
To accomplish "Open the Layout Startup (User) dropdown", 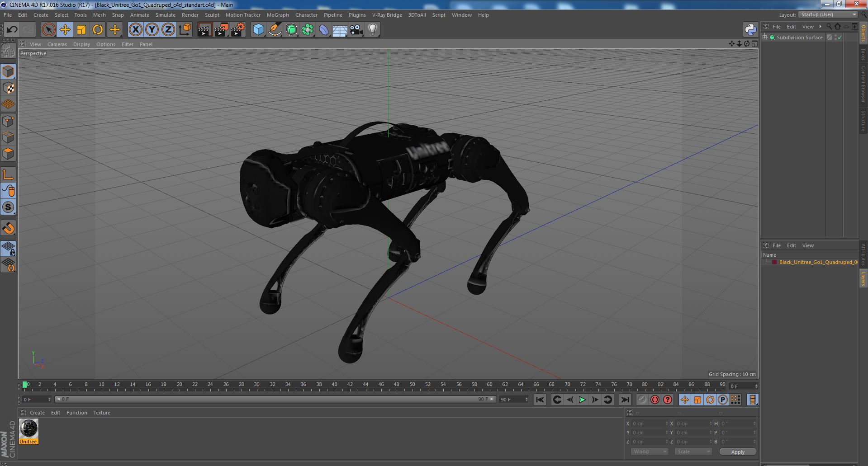I will pyautogui.click(x=828, y=14).
